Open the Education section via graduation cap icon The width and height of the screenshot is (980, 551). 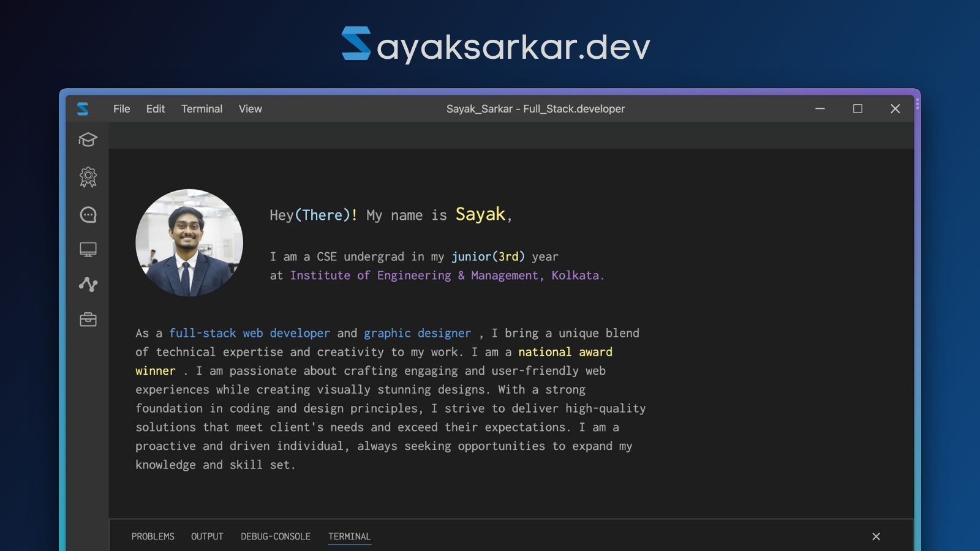(88, 140)
